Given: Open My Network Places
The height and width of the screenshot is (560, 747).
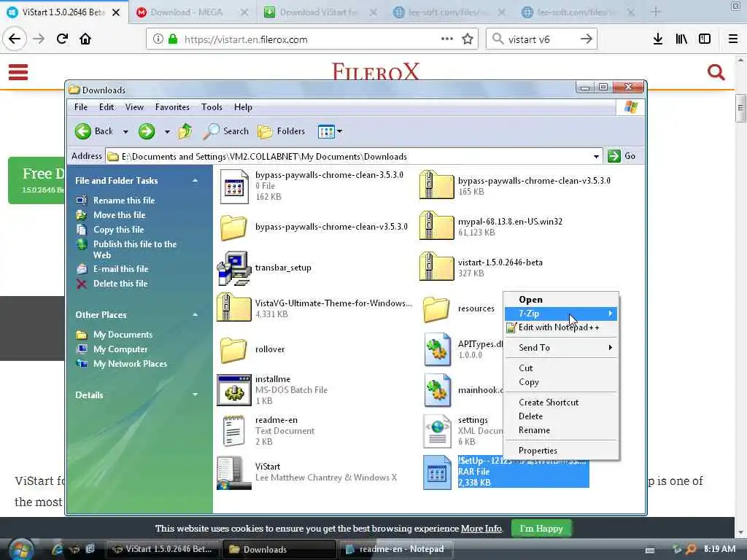Looking at the screenshot, I should (130, 364).
